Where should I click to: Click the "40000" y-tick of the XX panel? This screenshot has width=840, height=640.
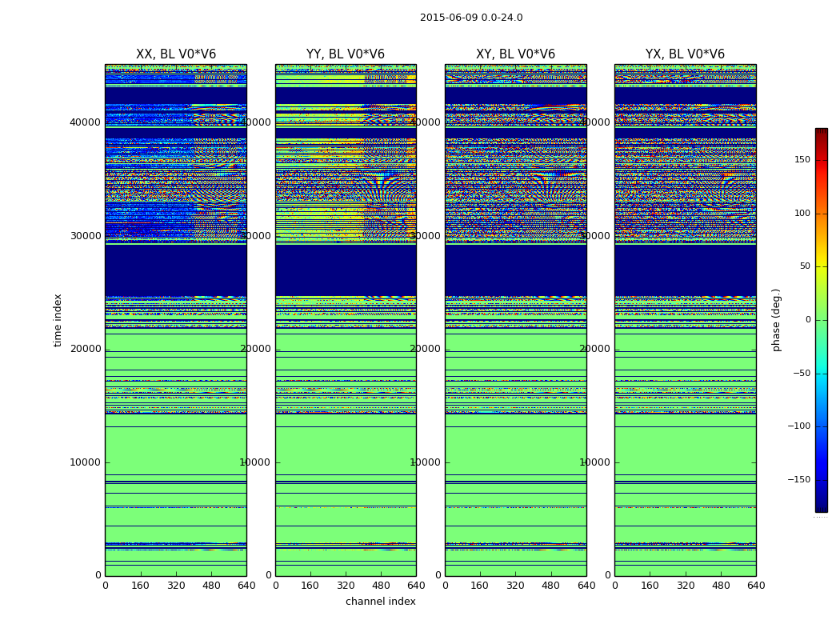[86, 122]
